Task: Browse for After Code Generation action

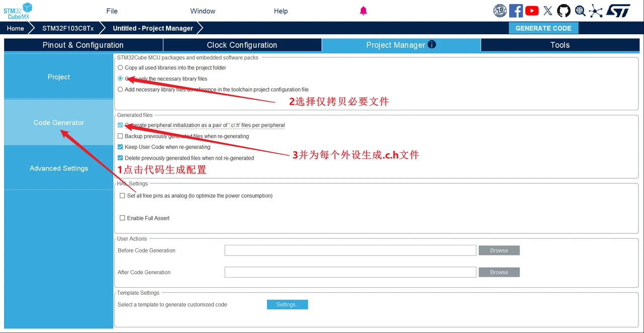Action: pyautogui.click(x=499, y=272)
